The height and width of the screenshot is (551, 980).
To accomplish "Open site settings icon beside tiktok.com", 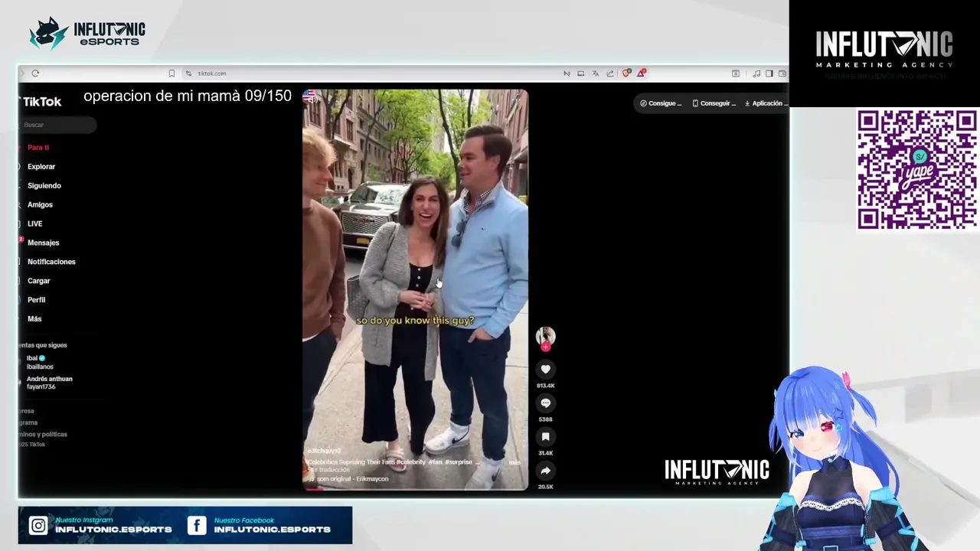I will click(188, 73).
